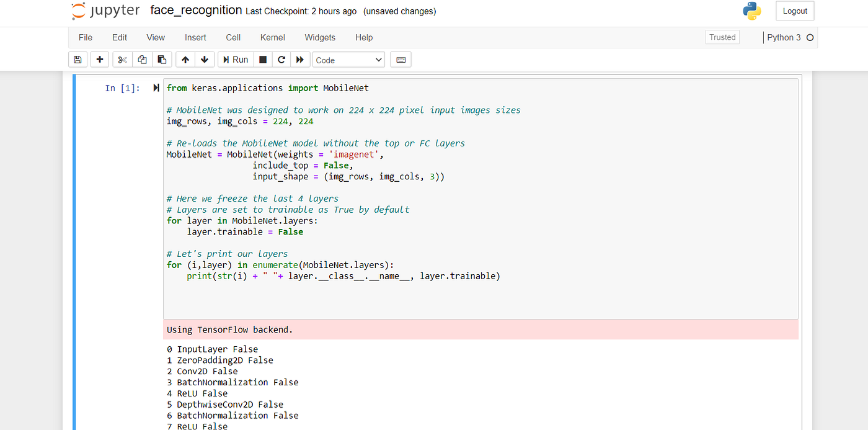Click the '5 DepthwiseConv2D False' output line
Image resolution: width=868 pixels, height=430 pixels.
225,405
